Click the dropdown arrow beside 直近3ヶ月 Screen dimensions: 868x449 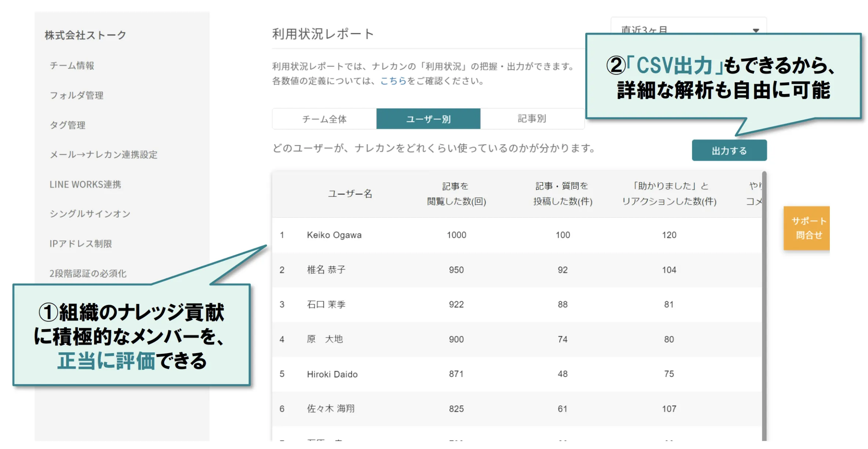point(756,31)
